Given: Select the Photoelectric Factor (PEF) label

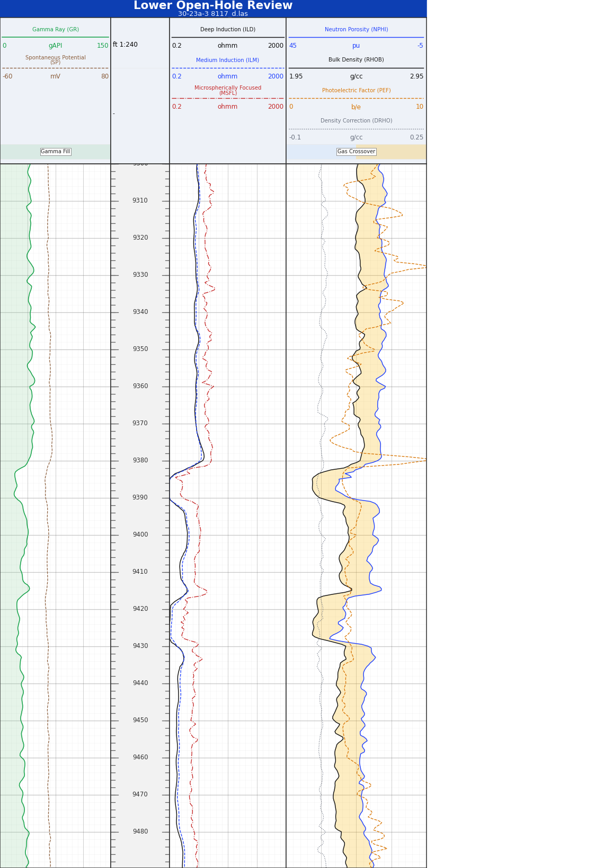Looking at the screenshot, I should tap(356, 91).
